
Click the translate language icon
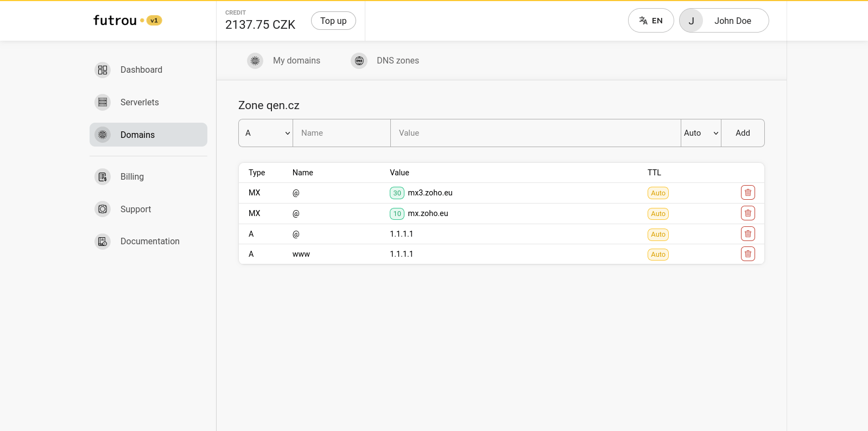click(x=643, y=21)
